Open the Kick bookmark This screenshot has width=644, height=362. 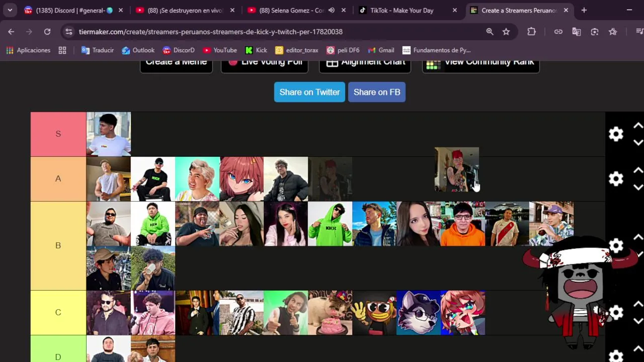pyautogui.click(x=257, y=50)
